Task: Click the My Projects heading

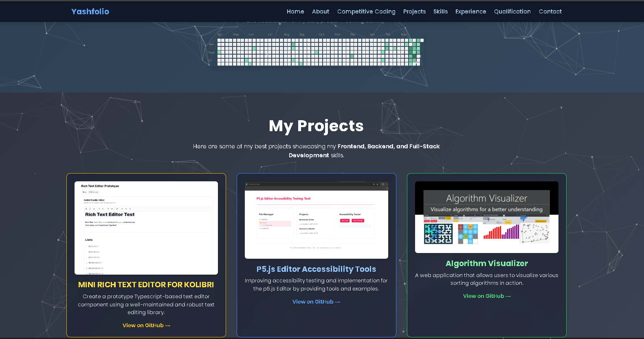Action: pos(317,126)
